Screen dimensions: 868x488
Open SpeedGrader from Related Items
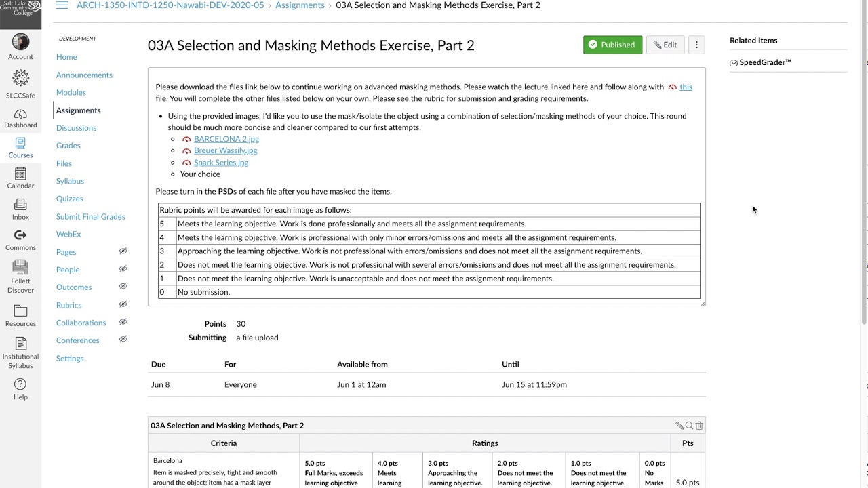tap(765, 62)
